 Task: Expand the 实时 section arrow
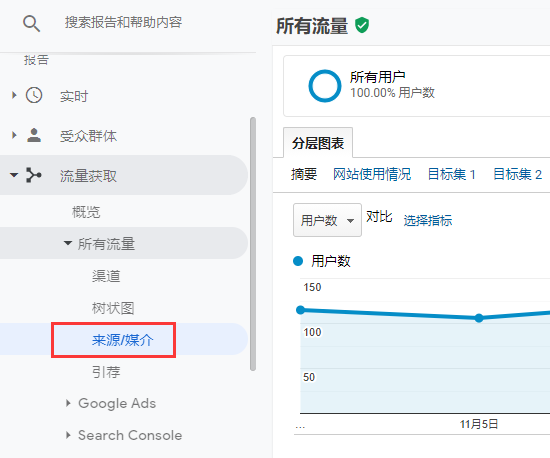click(14, 95)
